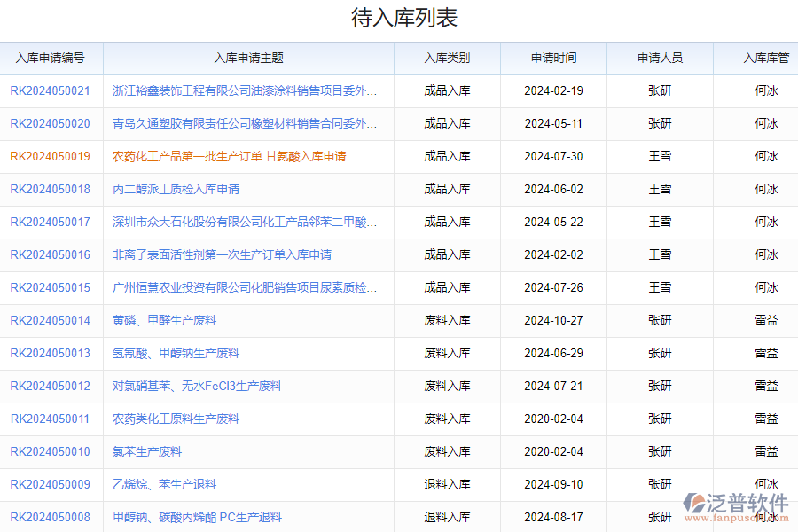This screenshot has height=532, width=798.
Task: Open entry RK2024050021 detail link
Action: (52, 90)
